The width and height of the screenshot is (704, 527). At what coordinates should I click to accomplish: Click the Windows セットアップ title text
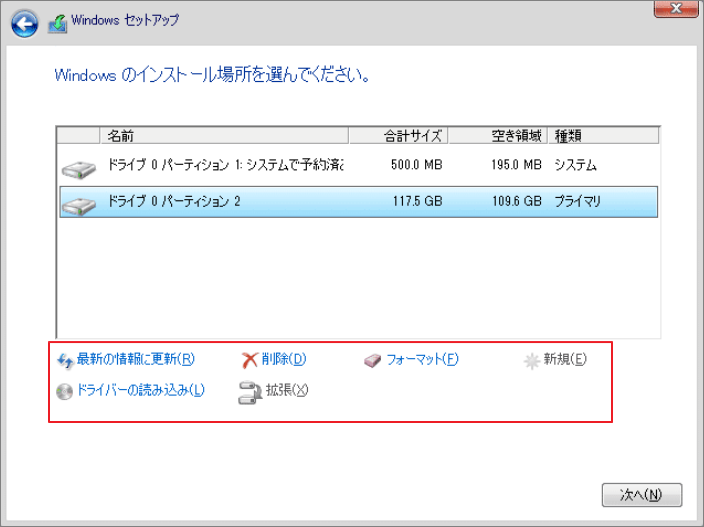click(x=125, y=20)
